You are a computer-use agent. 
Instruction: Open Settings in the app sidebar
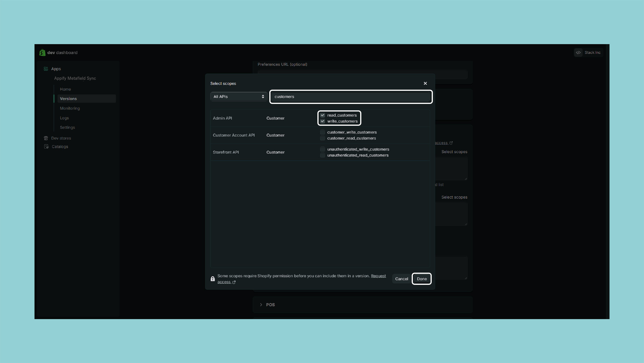tap(67, 127)
